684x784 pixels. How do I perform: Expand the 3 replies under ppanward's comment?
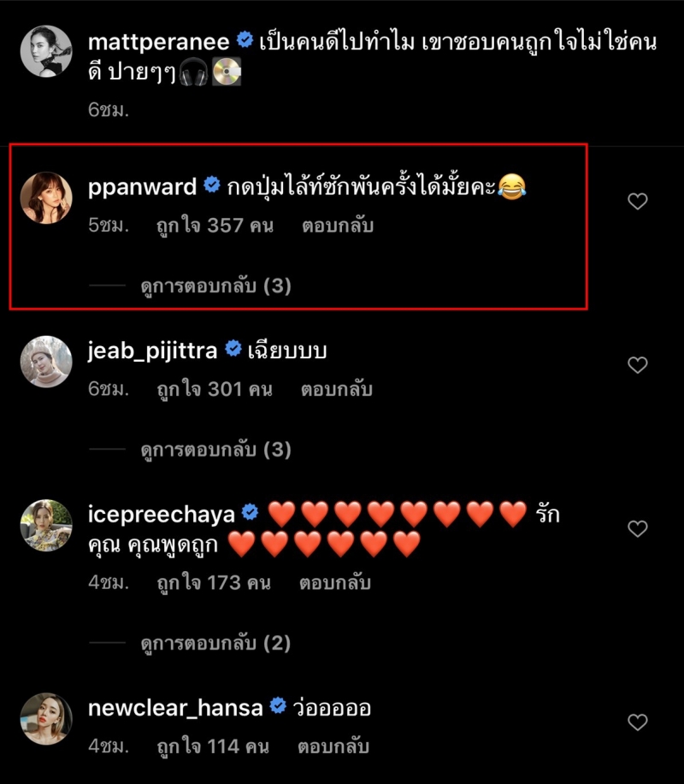pos(215,286)
